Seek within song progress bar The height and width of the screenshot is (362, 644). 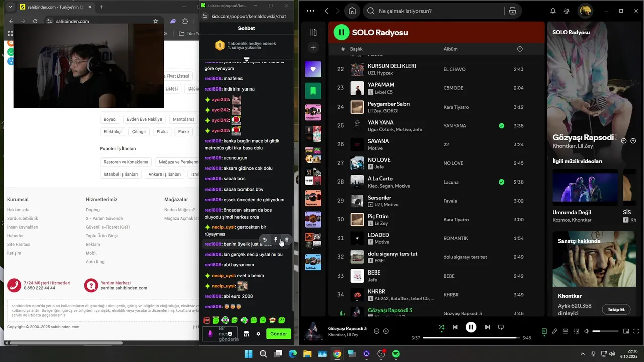(471, 338)
